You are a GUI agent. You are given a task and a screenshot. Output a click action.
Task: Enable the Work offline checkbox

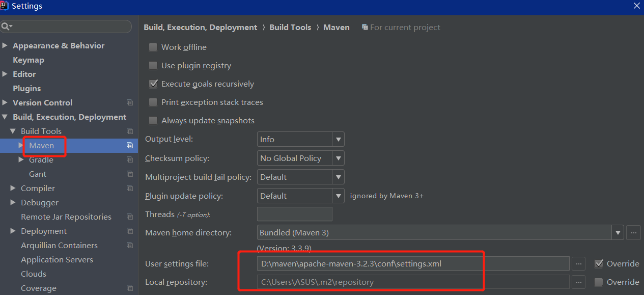(153, 47)
